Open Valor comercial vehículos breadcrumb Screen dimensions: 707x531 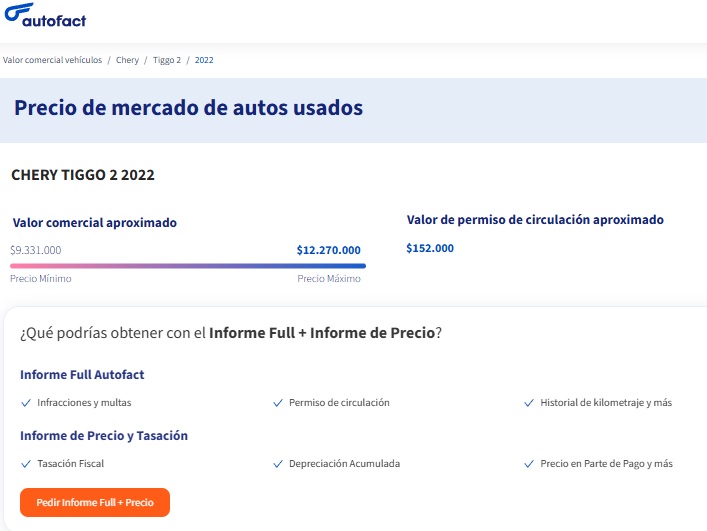pyautogui.click(x=52, y=60)
